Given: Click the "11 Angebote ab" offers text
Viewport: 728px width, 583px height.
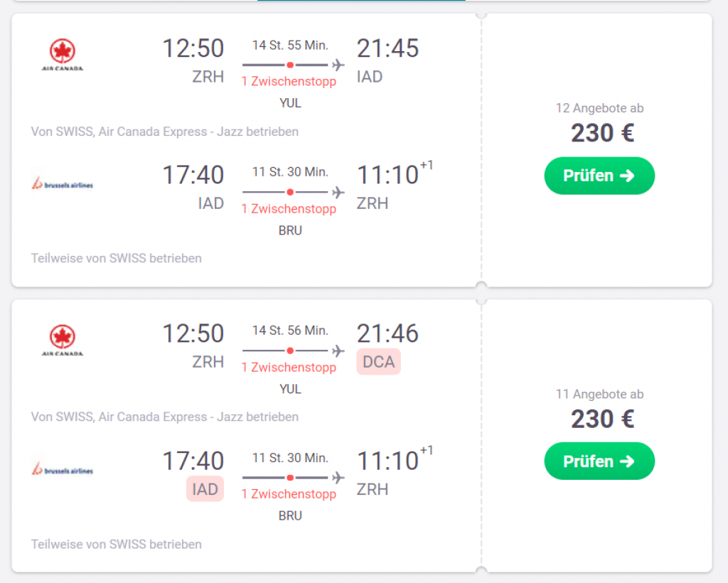Looking at the screenshot, I should 599,394.
